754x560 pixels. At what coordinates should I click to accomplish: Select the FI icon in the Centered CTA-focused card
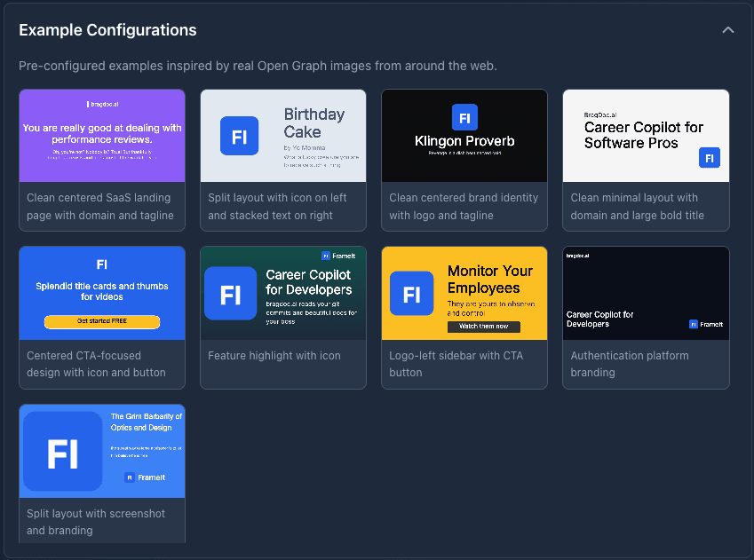click(x=101, y=264)
